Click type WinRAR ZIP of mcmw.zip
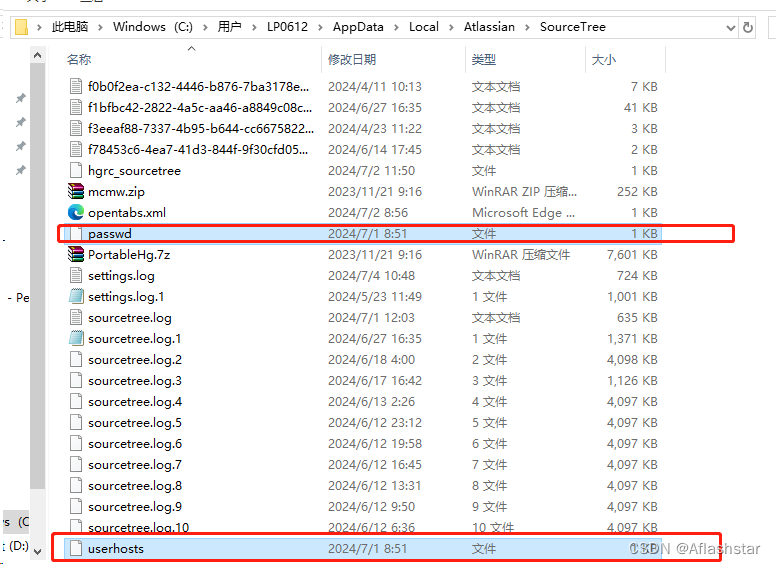776x564 pixels. click(x=525, y=191)
